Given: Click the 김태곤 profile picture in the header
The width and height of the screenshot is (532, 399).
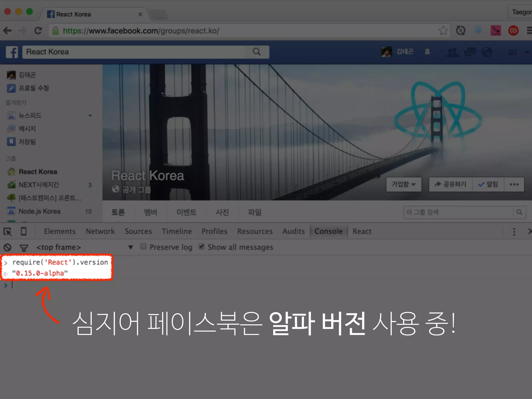Looking at the screenshot, I should (386, 52).
